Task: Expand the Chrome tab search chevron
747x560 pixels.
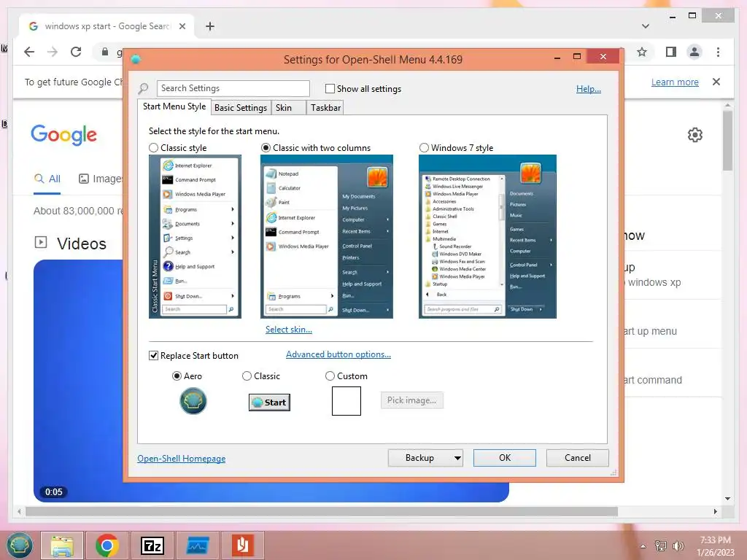Action: coord(646,26)
